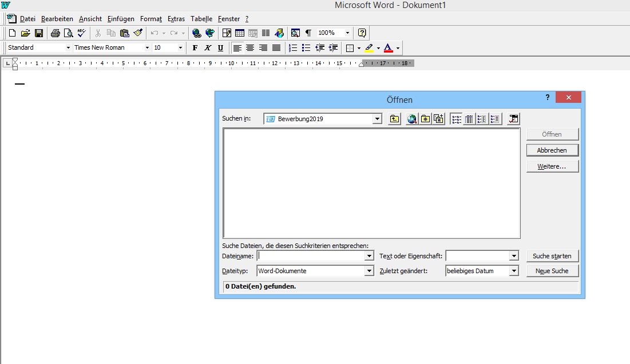The image size is (630, 364).
Task: Click the Tables and Borders icon
Action: [x=227, y=33]
